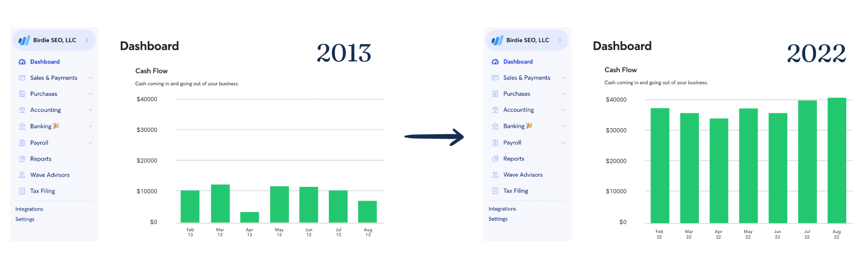Expand the Purchases chevron in the 2013 sidebar
This screenshot has width=868, height=271.
[90, 94]
